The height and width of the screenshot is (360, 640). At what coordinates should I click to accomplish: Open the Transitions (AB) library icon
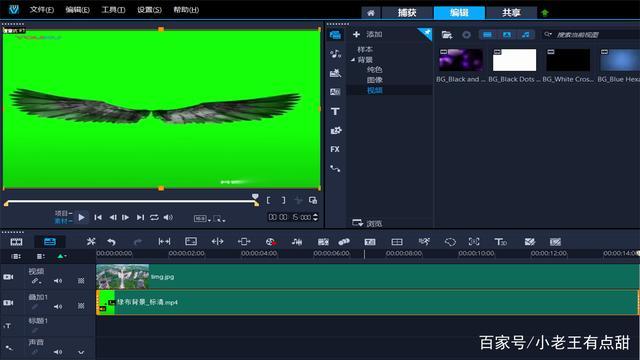pos(335,92)
